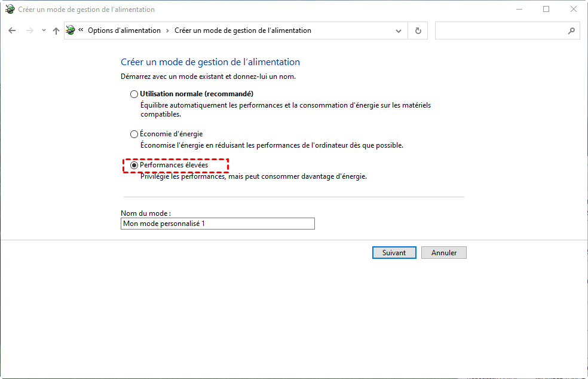Click description Équilibre automatiquement les performances
The height and width of the screenshot is (379, 588).
[286, 109]
